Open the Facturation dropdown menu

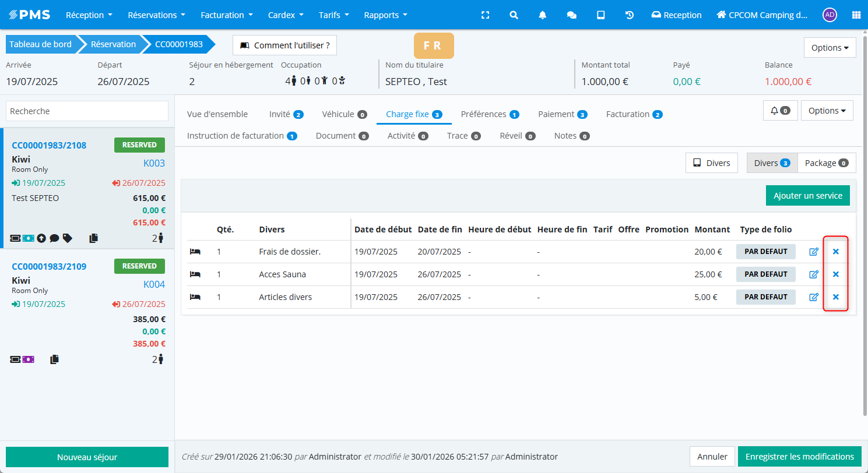[x=227, y=15]
